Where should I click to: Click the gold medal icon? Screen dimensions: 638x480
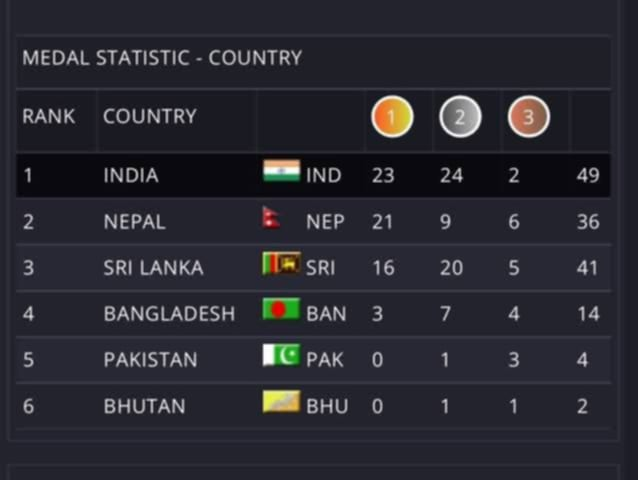pos(392,117)
